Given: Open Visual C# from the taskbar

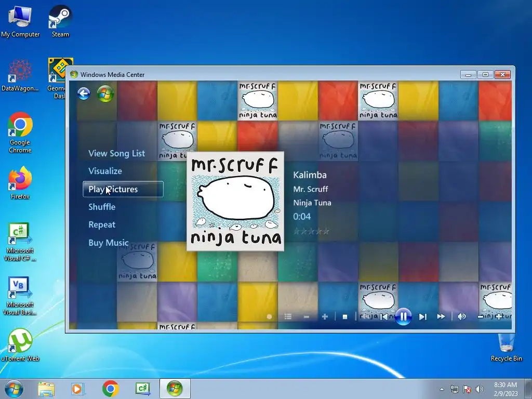Looking at the screenshot, I should (x=142, y=389).
